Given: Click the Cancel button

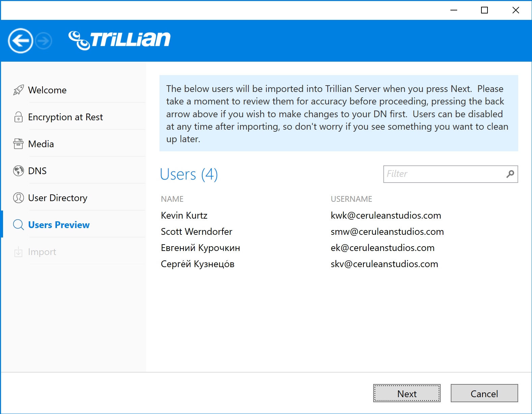Looking at the screenshot, I should pos(484,393).
